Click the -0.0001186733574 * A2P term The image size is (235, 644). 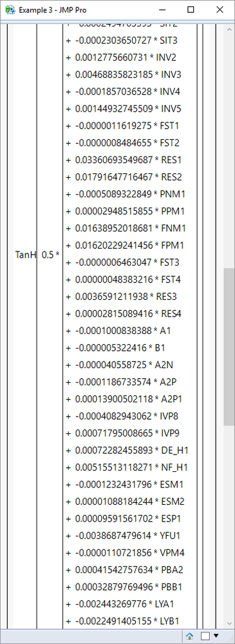click(x=126, y=382)
